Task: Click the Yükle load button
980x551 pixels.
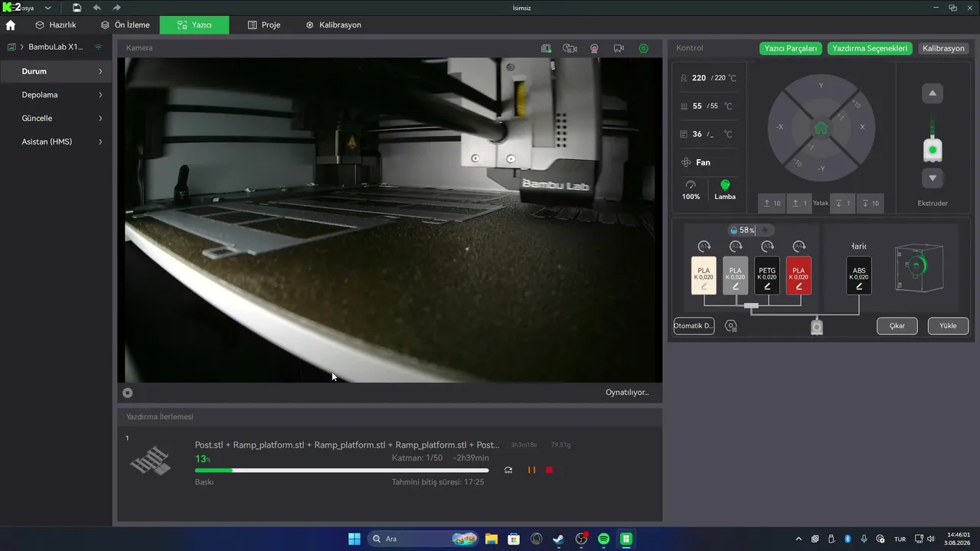Action: [x=948, y=326]
